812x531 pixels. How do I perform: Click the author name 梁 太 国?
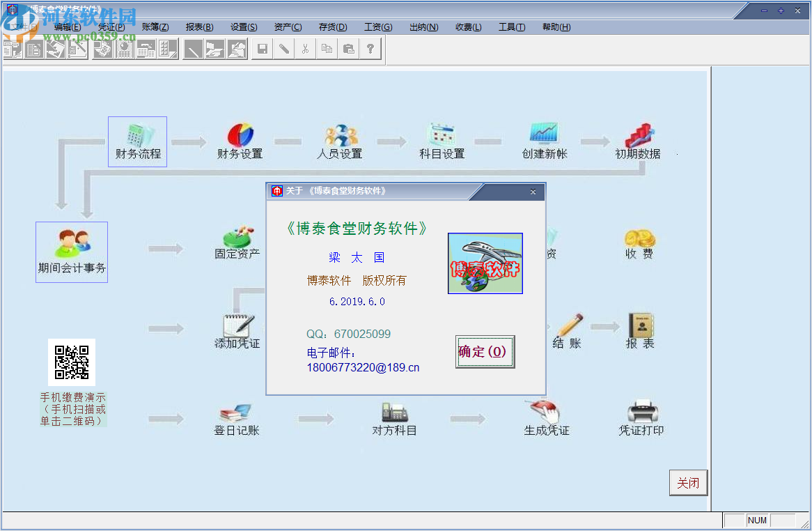[357, 257]
